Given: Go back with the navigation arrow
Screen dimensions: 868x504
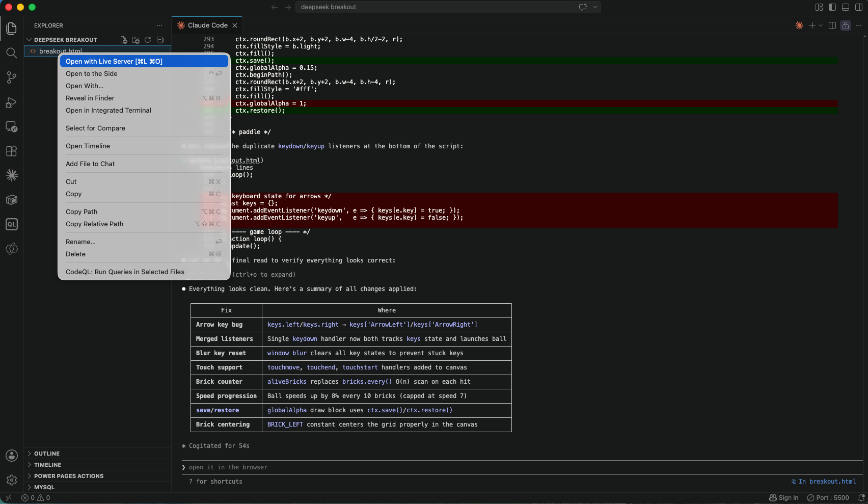Looking at the screenshot, I should [x=275, y=7].
